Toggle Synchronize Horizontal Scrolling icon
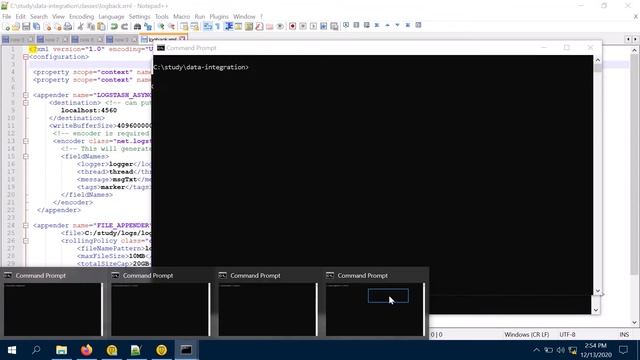This screenshot has height=360, width=640. pyautogui.click(x=195, y=27)
